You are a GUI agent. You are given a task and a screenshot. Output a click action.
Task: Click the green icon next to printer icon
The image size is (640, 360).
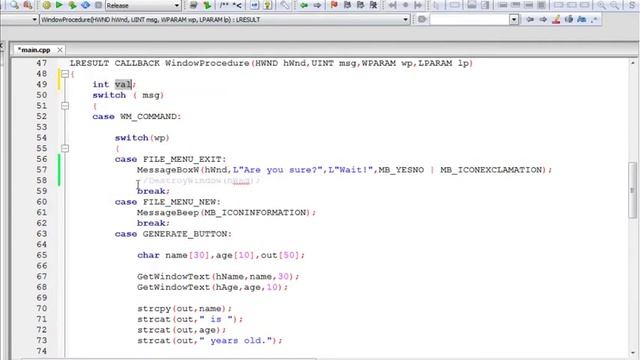pos(207,5)
